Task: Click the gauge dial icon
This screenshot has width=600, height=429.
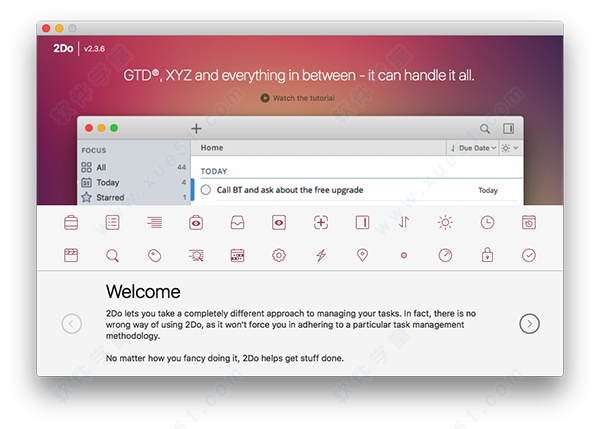Action: [445, 255]
